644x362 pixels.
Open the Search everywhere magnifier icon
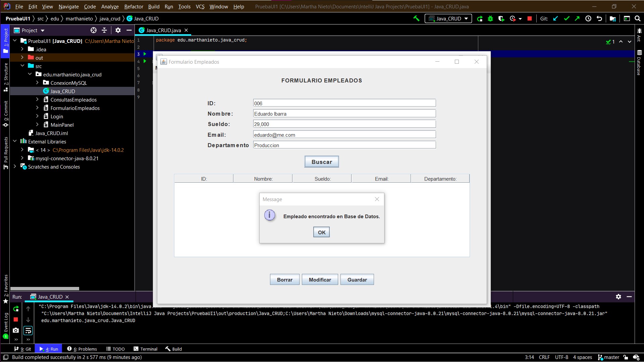(638, 18)
